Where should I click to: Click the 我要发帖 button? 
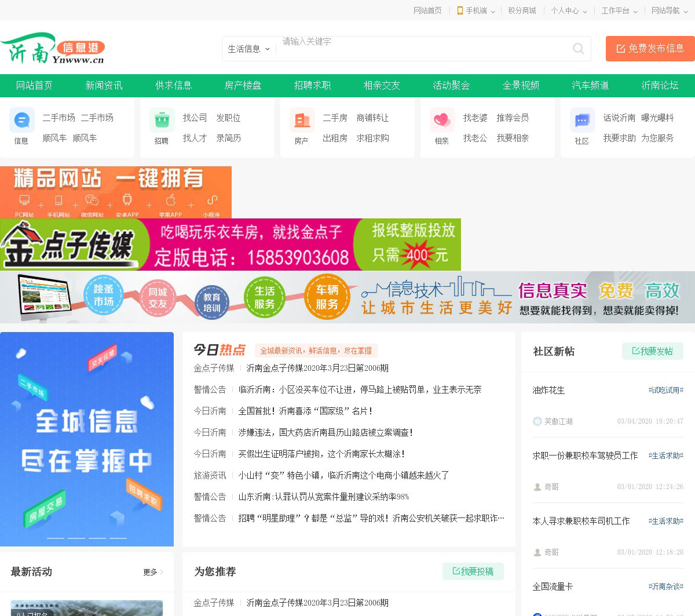point(652,351)
